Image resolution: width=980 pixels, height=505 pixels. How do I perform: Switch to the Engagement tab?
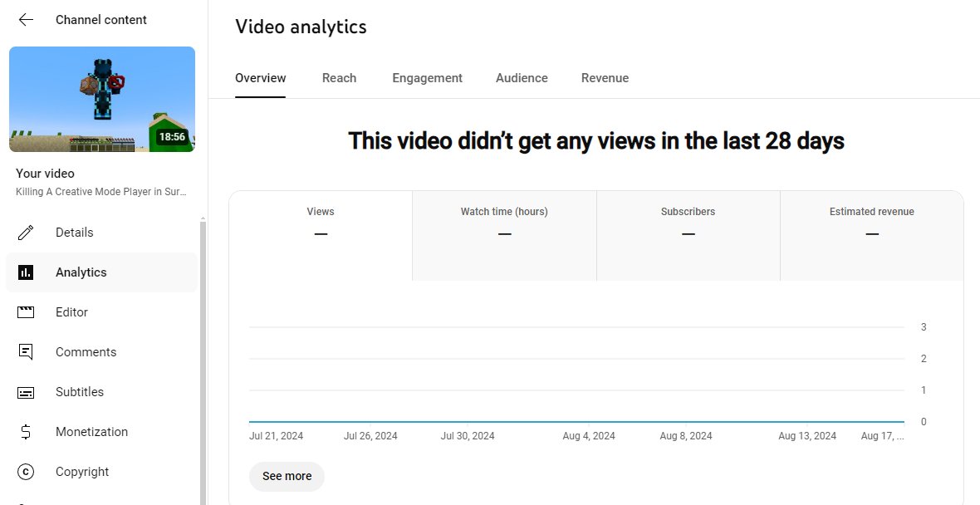[x=428, y=78]
